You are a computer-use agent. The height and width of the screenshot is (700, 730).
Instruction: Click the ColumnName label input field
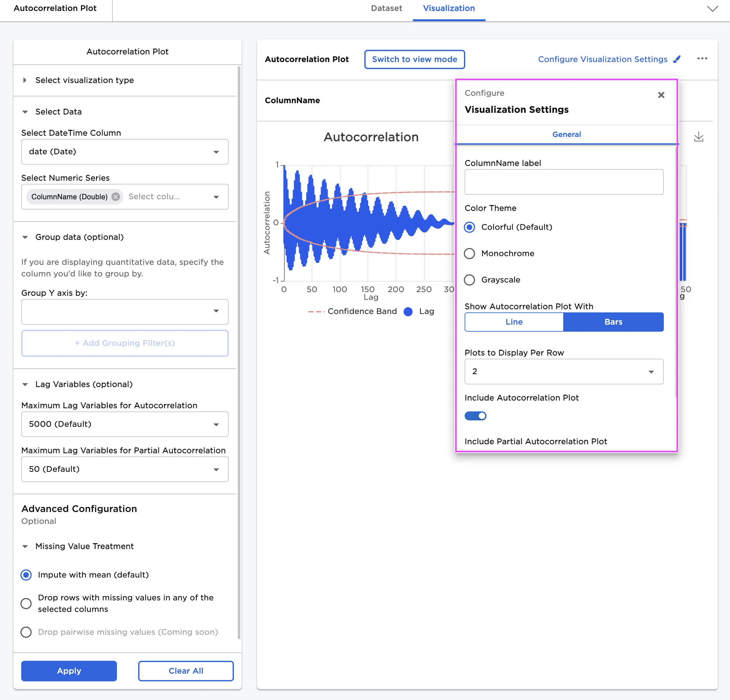(x=564, y=182)
